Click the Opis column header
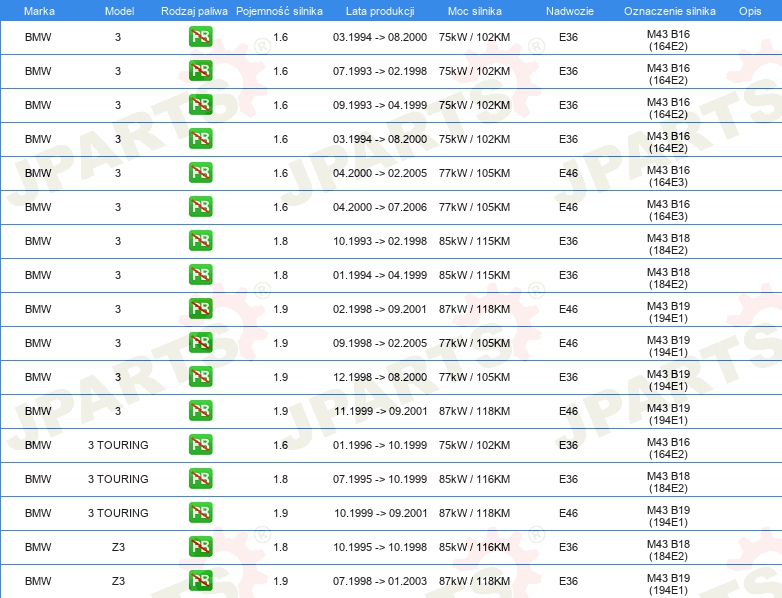Viewport: 782px width, 598px height. [750, 11]
